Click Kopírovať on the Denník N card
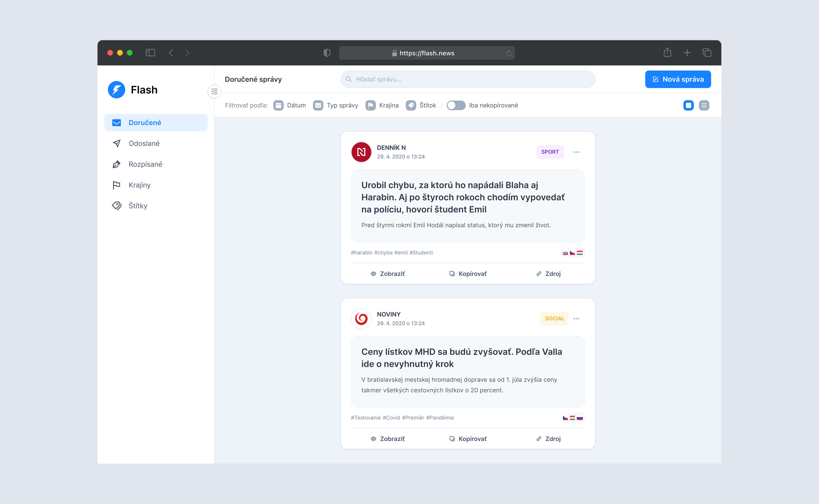This screenshot has width=819, height=504. click(x=468, y=274)
